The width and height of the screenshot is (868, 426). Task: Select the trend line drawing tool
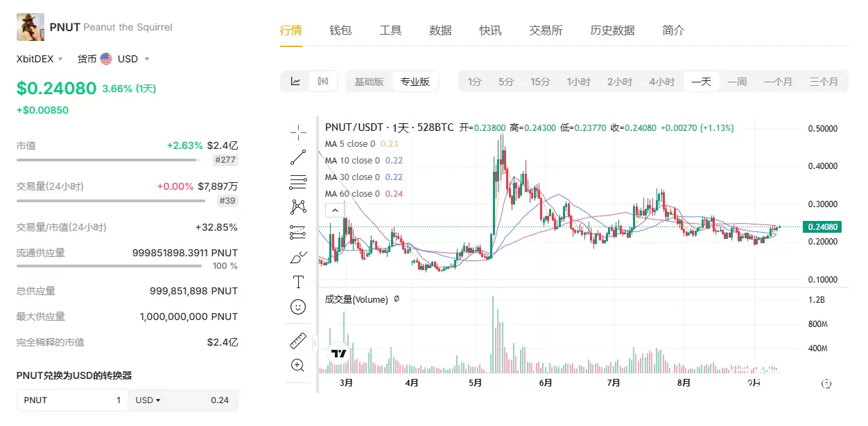click(298, 157)
